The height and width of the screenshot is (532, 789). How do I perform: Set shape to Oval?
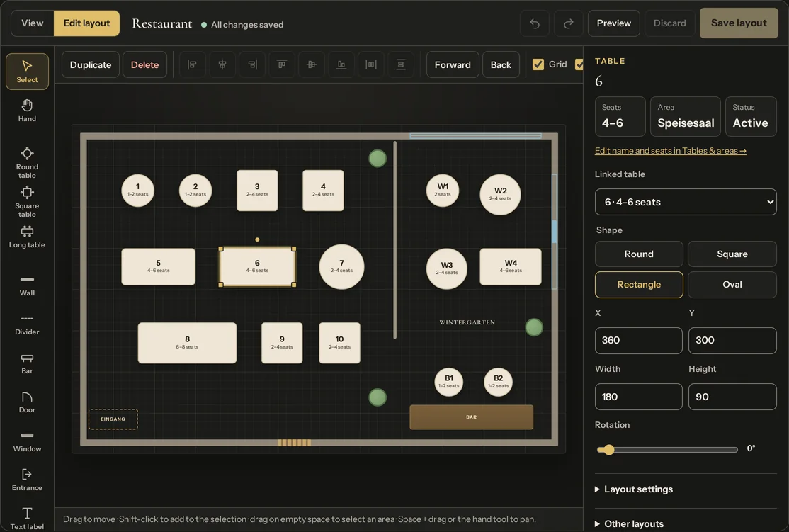point(732,284)
